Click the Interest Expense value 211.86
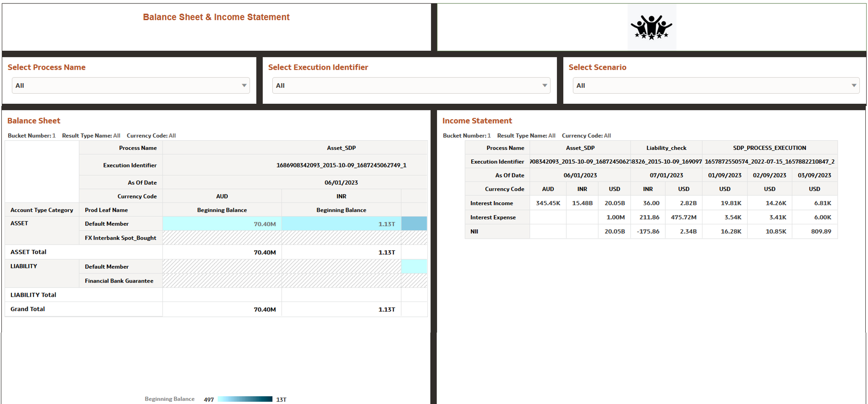 pyautogui.click(x=649, y=217)
